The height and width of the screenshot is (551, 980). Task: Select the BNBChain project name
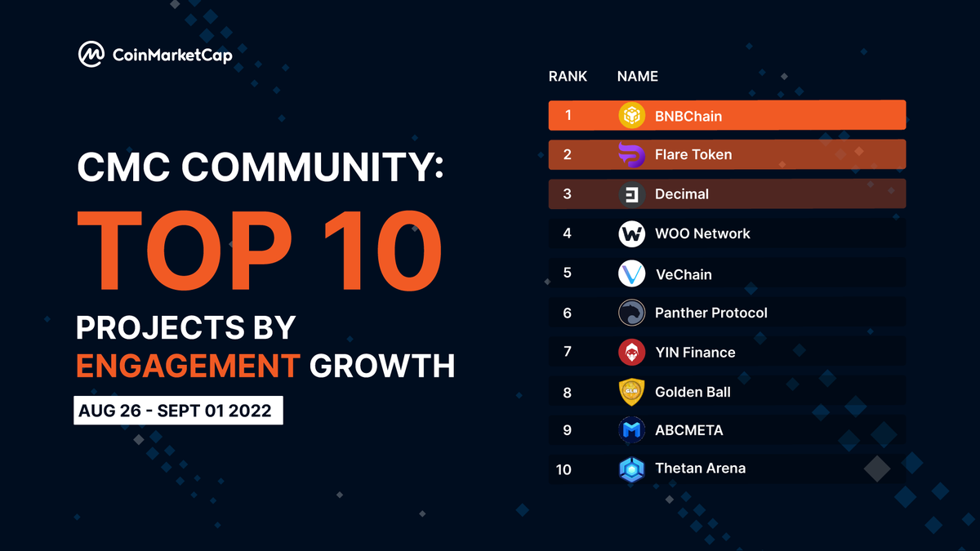click(688, 116)
